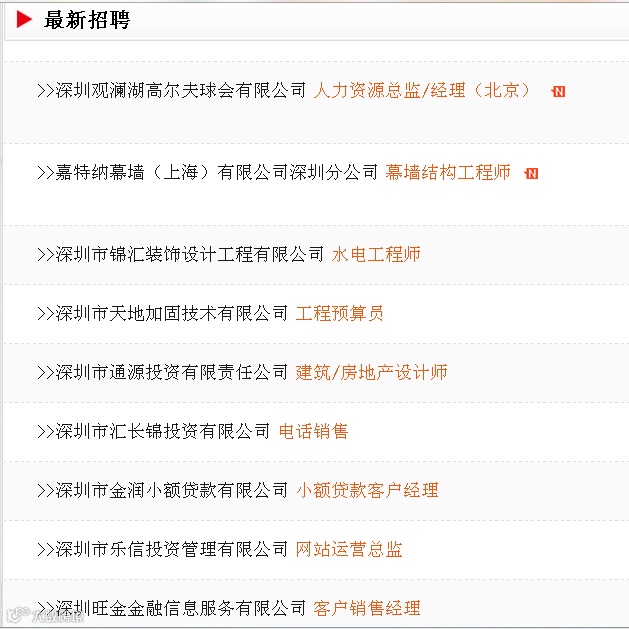Open company 深圳旺金金融信息服务有限公司
The width and height of the screenshot is (629, 629).
pyautogui.click(x=181, y=608)
